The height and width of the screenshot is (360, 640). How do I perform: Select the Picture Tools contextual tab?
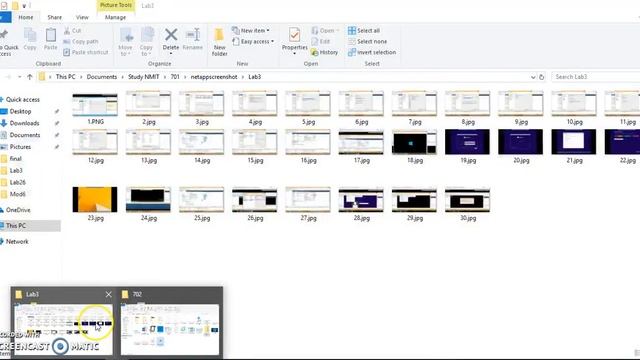pyautogui.click(x=116, y=5)
